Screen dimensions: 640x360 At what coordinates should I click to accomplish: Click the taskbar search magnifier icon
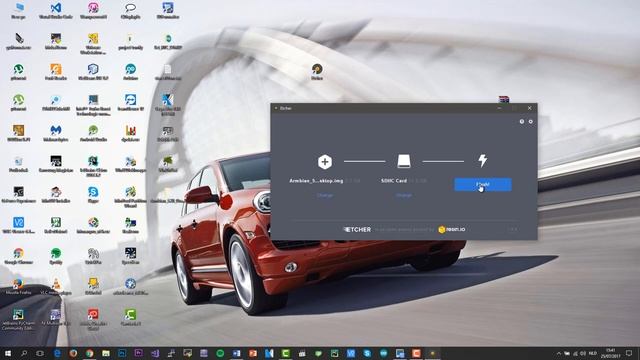pos(24,353)
